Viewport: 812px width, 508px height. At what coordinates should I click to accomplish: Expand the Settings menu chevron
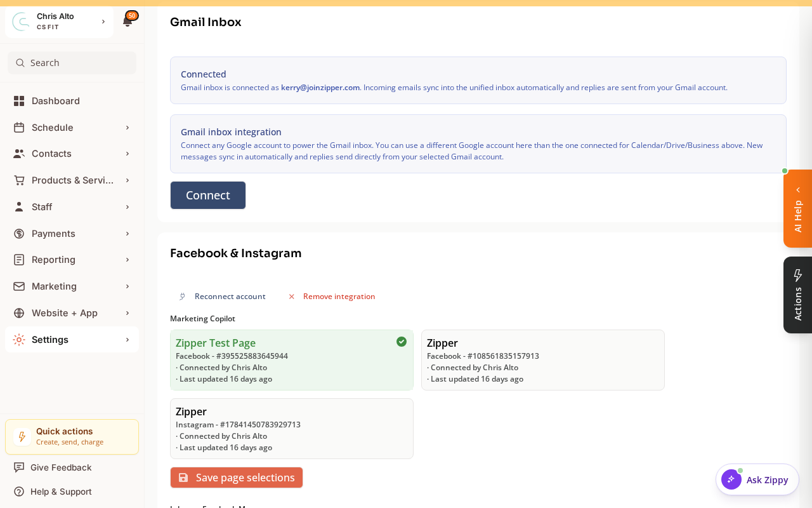(x=128, y=340)
